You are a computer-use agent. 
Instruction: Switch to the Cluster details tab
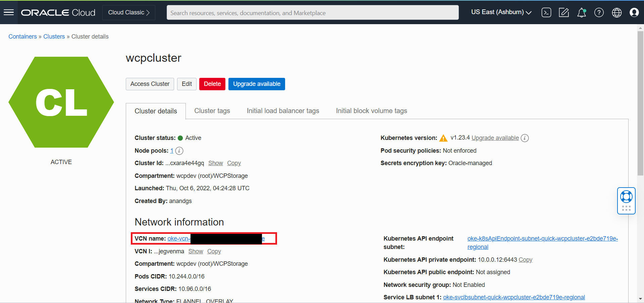[156, 111]
